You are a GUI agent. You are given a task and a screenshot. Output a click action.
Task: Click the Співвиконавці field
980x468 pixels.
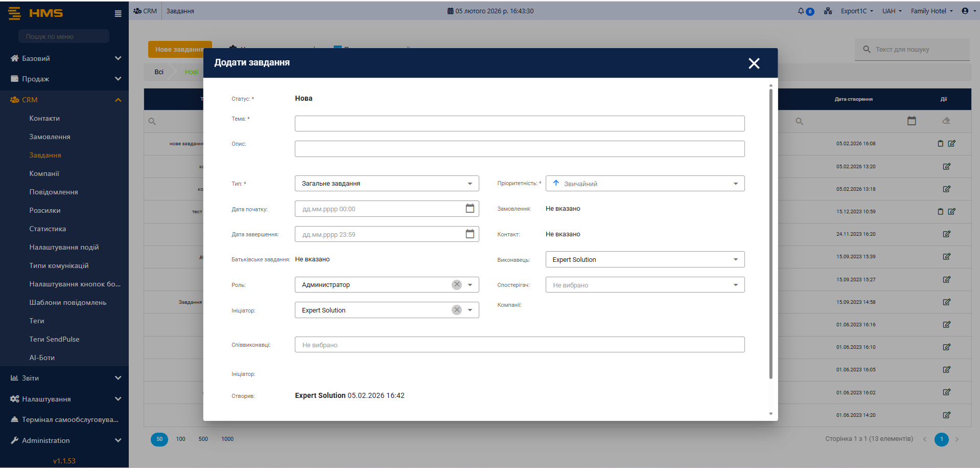click(519, 345)
